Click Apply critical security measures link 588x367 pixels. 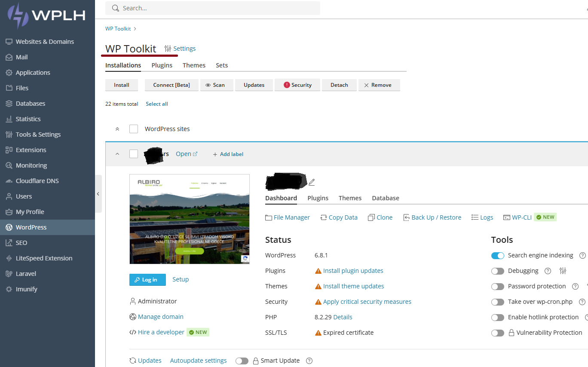(x=367, y=302)
